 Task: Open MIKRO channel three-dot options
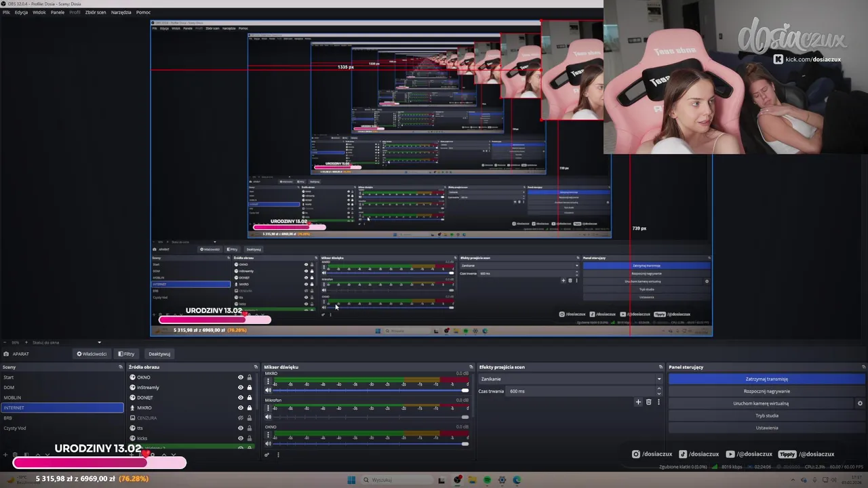point(268,381)
